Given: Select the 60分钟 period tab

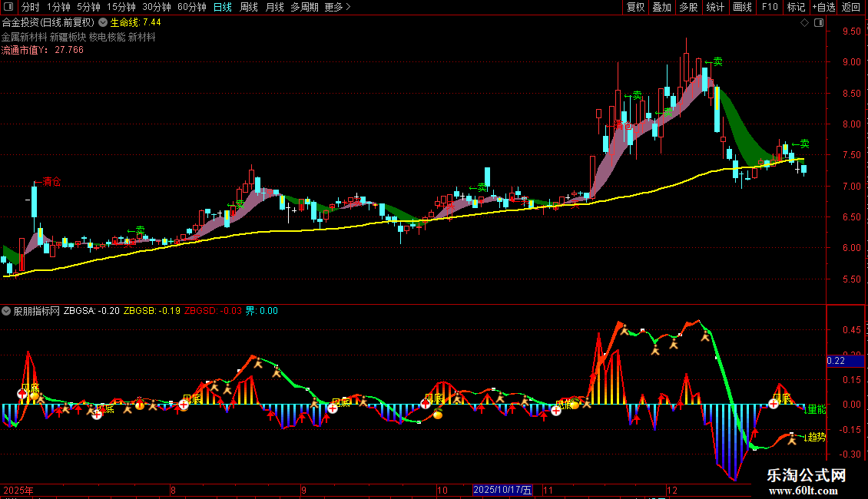Looking at the screenshot, I should [192, 7].
